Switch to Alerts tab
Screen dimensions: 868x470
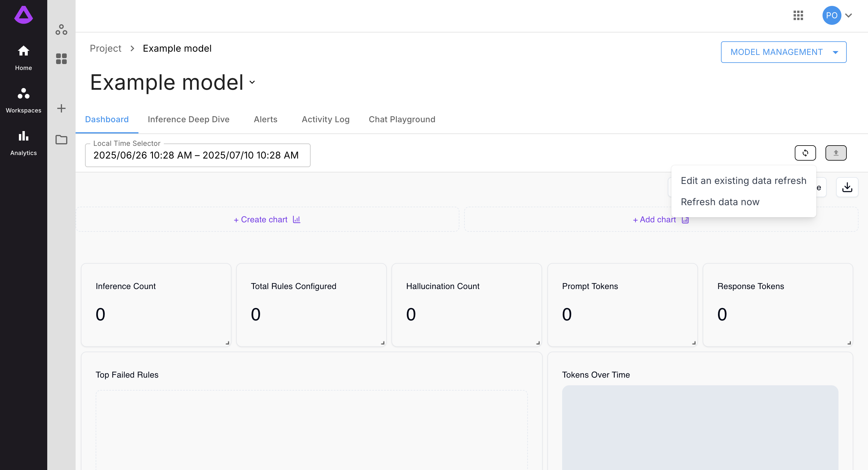(265, 120)
